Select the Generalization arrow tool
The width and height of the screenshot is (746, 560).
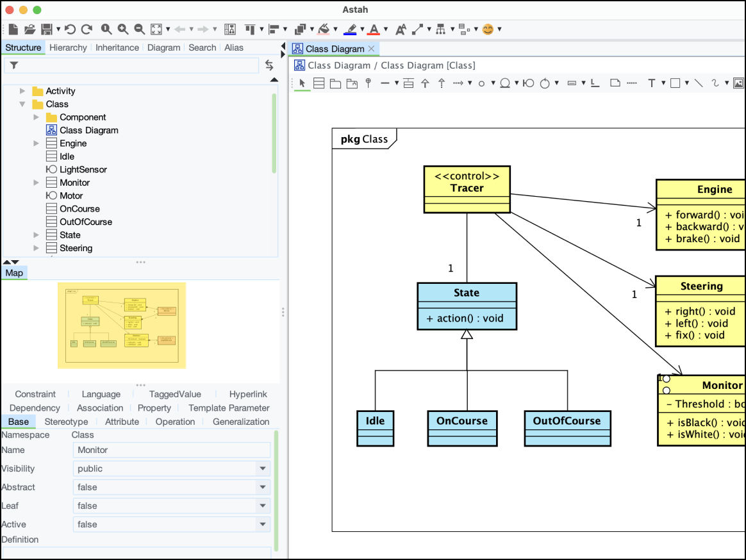(x=425, y=83)
